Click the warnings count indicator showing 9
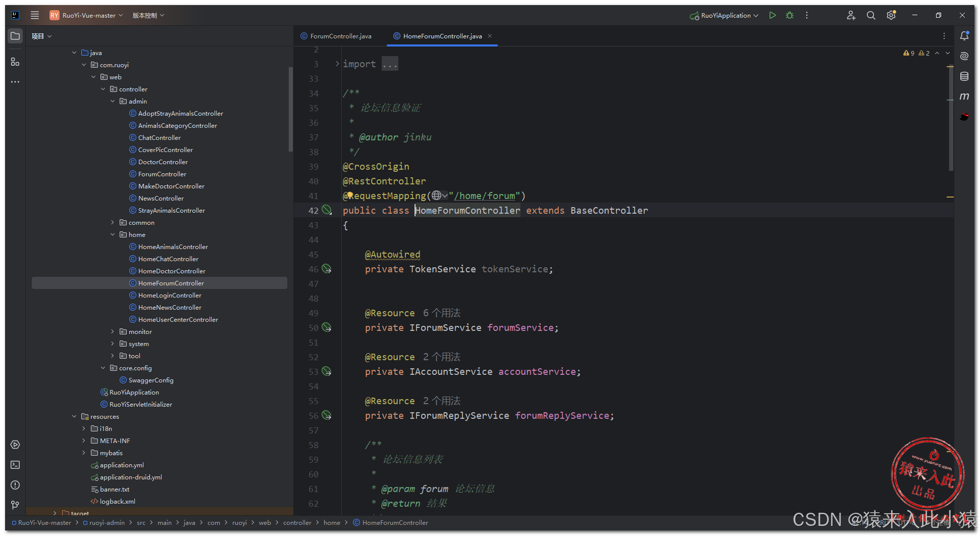Image resolution: width=980 pixels, height=536 pixels. point(909,53)
